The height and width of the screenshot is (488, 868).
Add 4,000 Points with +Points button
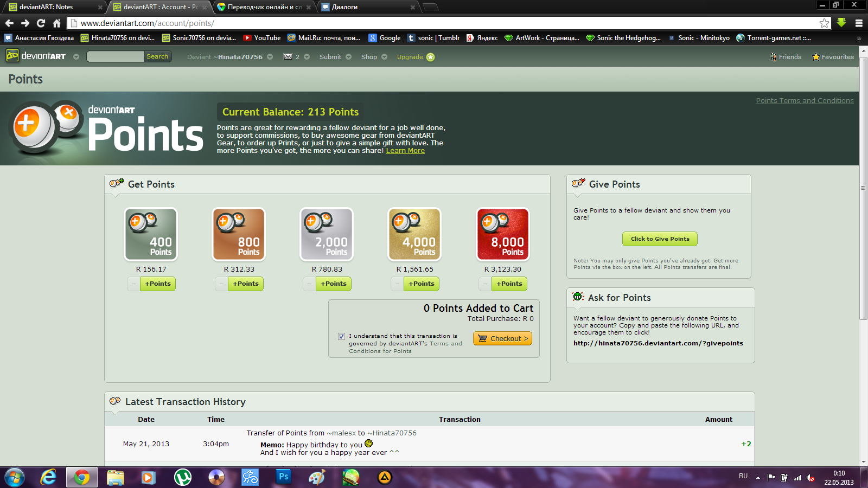422,284
